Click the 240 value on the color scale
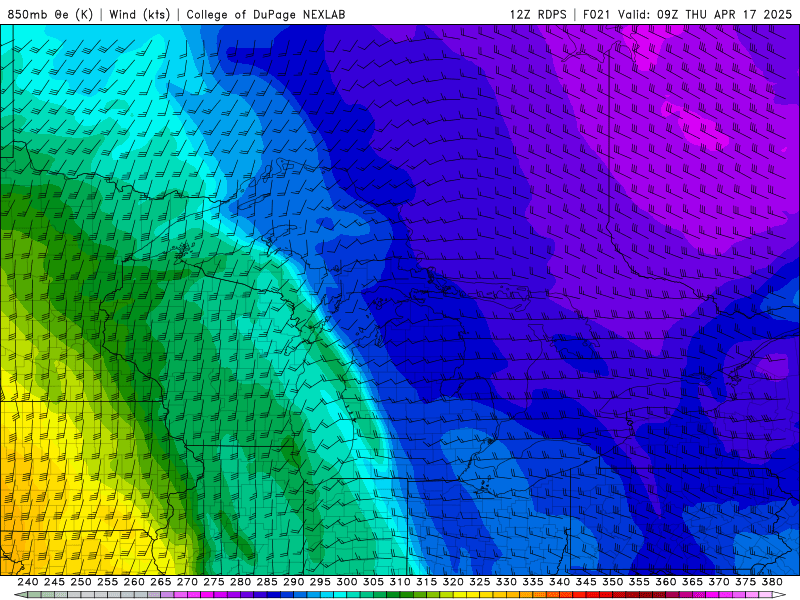Viewport: 800px width, 600px height. [x=28, y=582]
